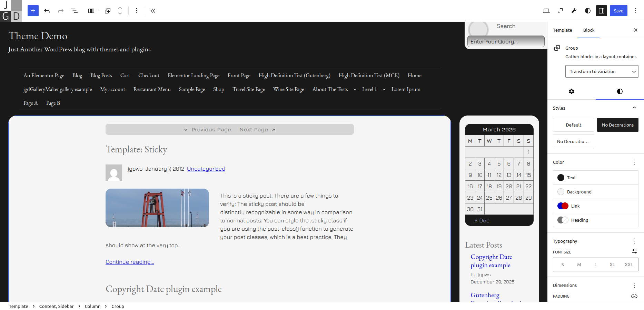Toggle the settings sidebar panel
The height and width of the screenshot is (310, 644).
click(x=602, y=11)
